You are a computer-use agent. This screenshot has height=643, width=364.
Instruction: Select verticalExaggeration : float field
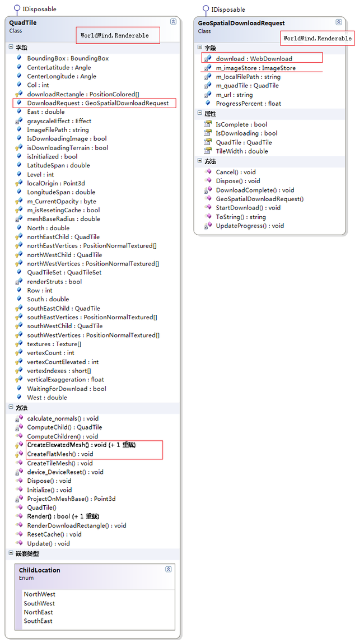click(x=66, y=380)
